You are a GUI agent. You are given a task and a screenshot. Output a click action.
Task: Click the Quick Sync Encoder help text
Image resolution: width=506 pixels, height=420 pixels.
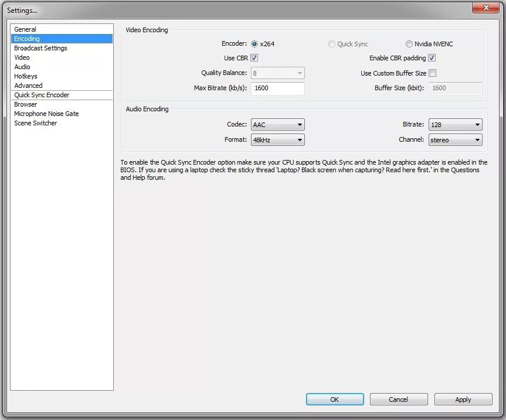(304, 170)
